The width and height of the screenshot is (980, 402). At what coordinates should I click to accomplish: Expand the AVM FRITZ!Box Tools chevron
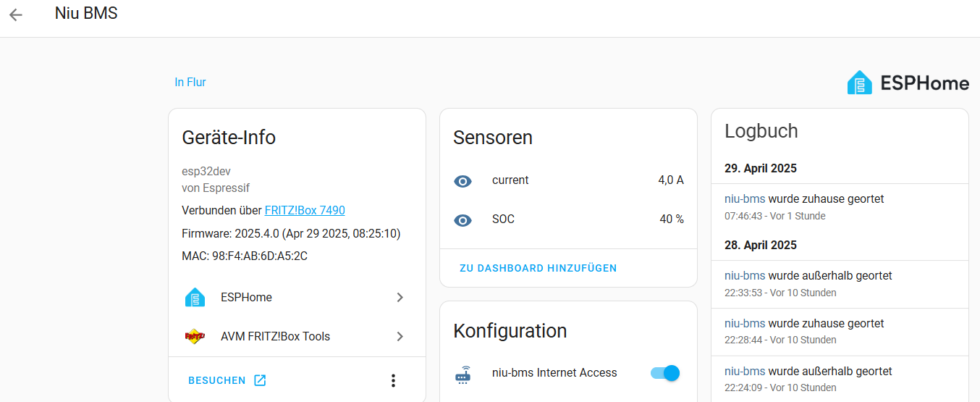400,337
